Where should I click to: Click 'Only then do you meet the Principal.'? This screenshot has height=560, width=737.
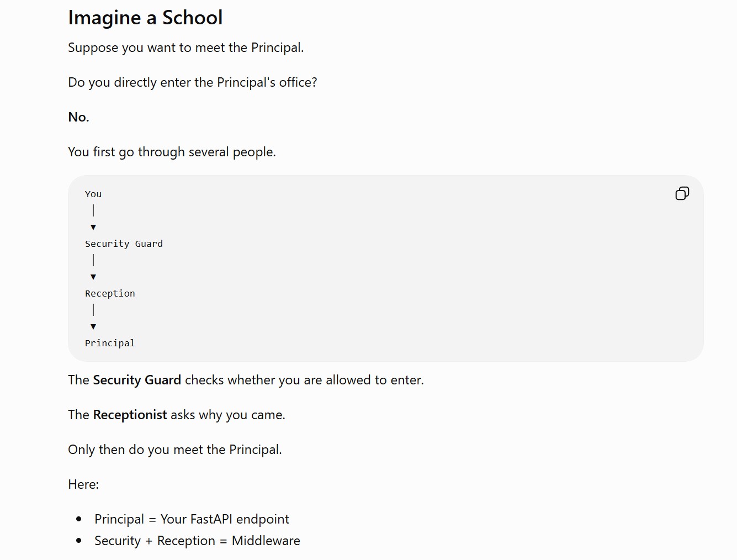175,450
